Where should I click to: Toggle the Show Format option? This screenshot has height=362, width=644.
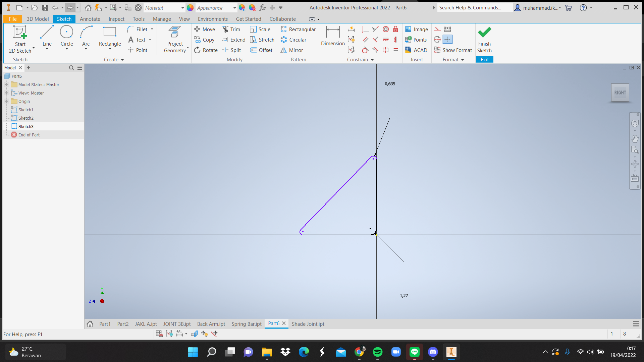(453, 50)
